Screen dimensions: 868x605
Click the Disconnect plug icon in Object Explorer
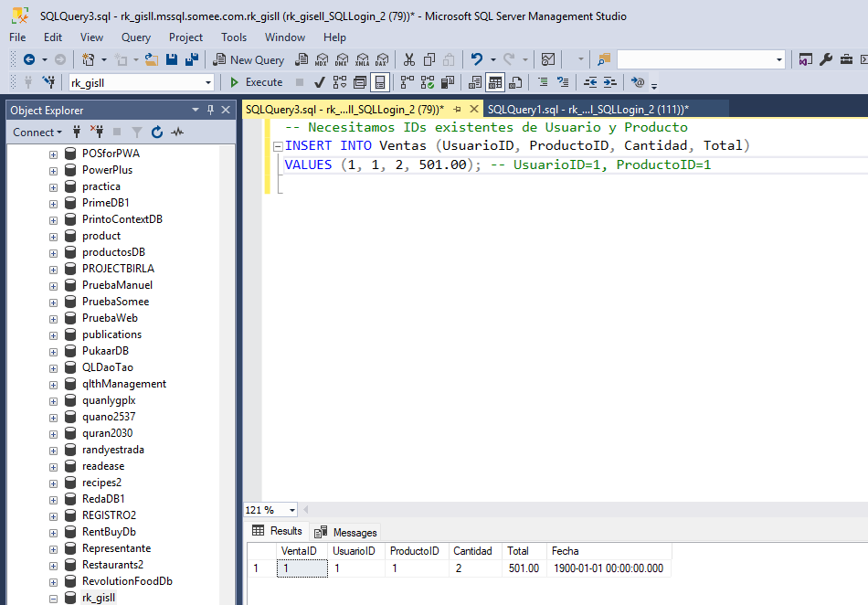point(99,133)
